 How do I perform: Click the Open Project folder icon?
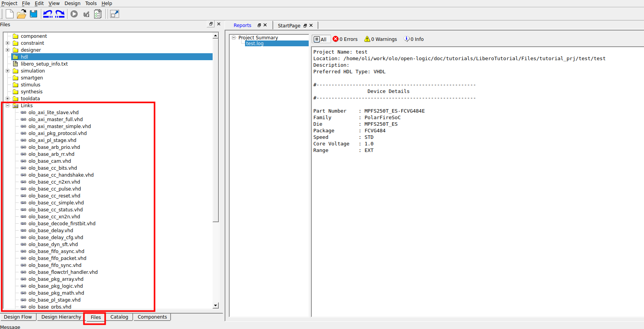22,14
